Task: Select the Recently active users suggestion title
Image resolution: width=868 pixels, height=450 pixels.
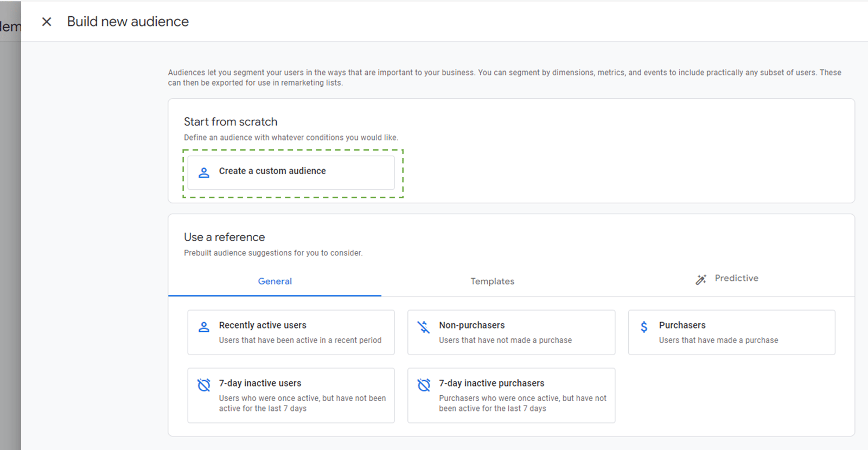Action: pos(263,325)
